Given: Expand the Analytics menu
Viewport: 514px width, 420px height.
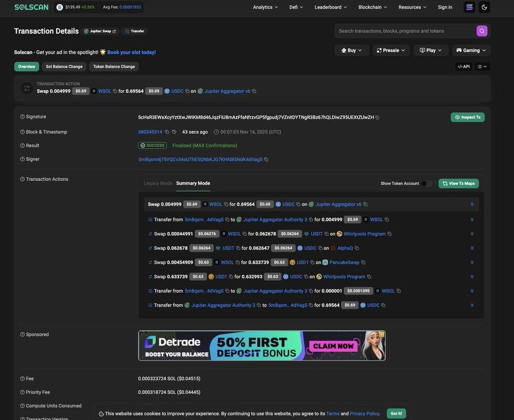Looking at the screenshot, I should tap(265, 7).
